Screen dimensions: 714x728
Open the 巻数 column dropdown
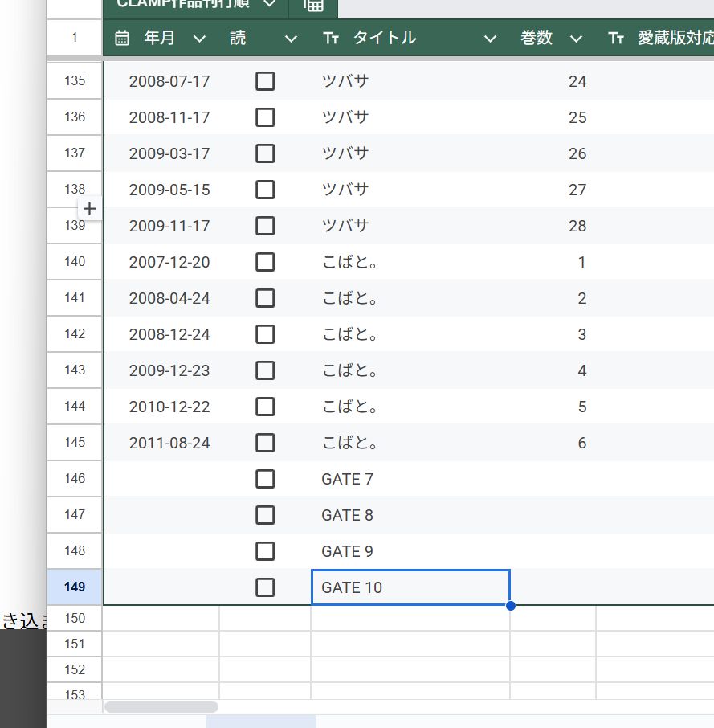pyautogui.click(x=576, y=39)
